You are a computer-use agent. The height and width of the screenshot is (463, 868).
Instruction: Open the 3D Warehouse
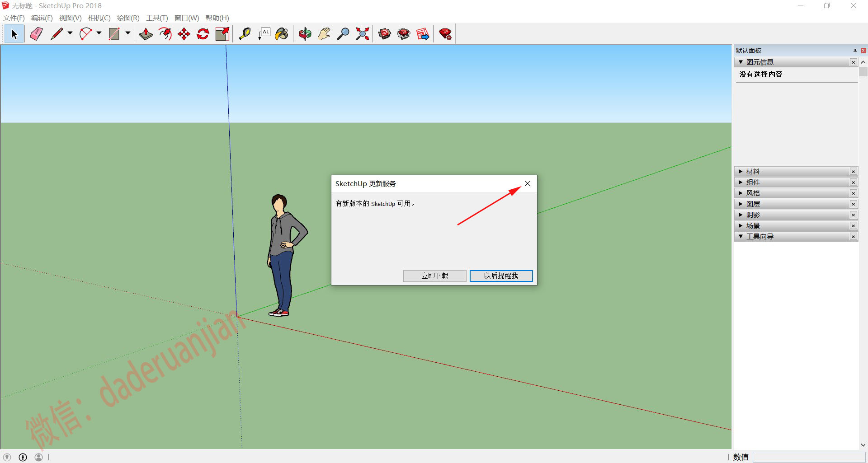385,34
